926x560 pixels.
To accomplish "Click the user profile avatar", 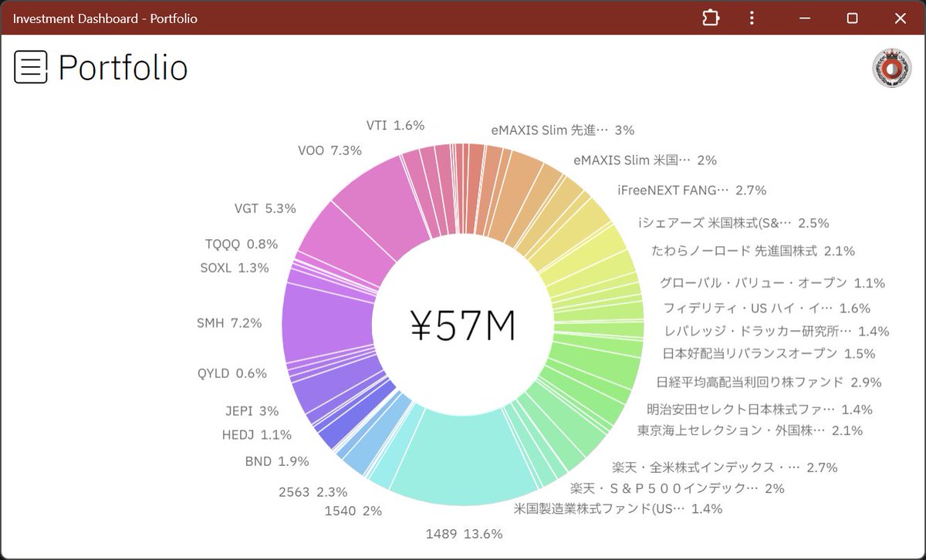I will [x=891, y=68].
